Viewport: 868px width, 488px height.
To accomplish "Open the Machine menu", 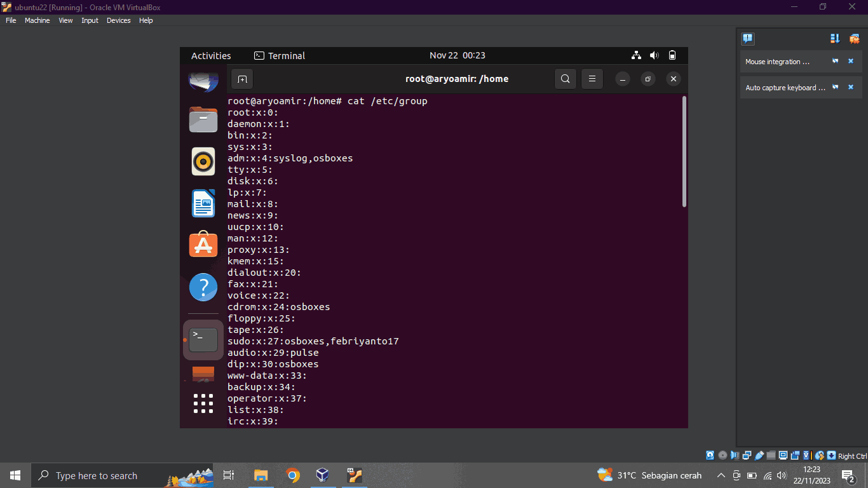I will click(37, 20).
